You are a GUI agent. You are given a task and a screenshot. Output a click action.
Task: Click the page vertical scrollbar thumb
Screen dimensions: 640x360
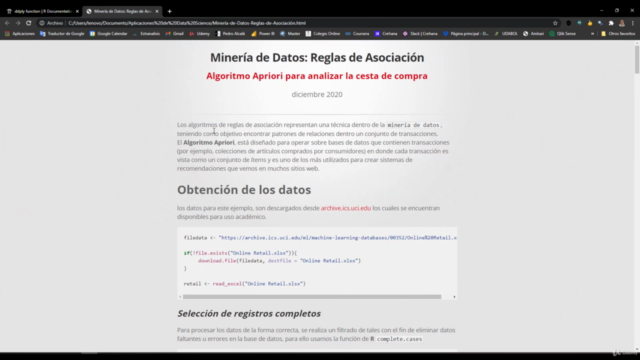637,60
